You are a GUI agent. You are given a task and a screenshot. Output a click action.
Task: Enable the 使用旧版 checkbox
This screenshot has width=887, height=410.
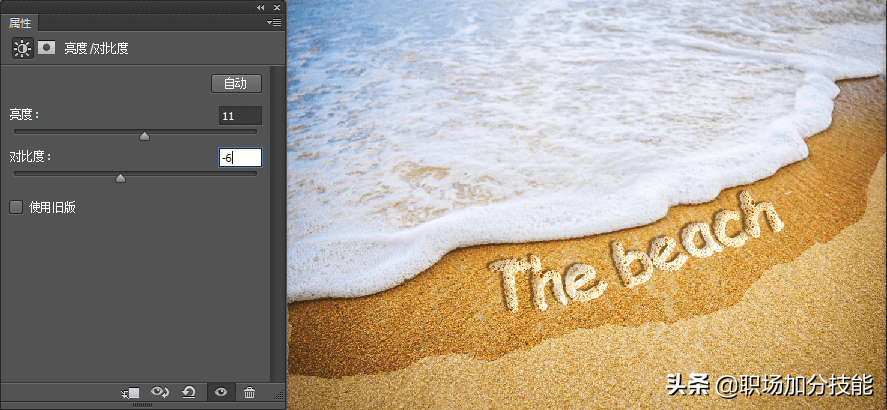pos(16,208)
